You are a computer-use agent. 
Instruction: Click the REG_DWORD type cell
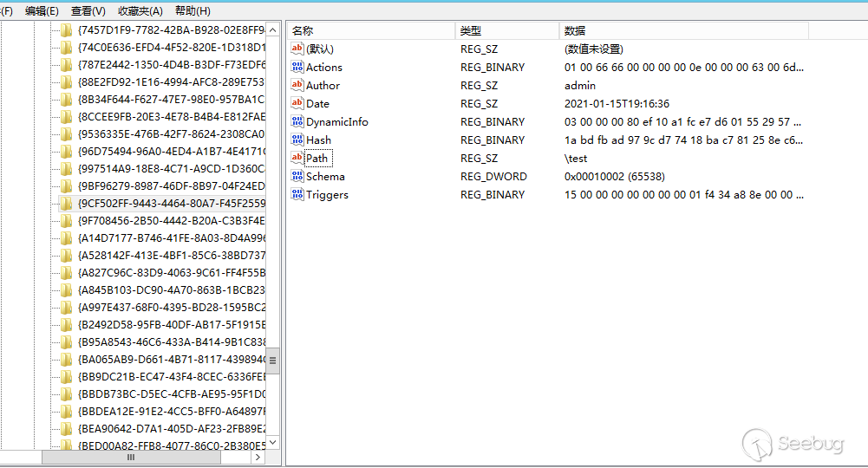click(x=493, y=177)
